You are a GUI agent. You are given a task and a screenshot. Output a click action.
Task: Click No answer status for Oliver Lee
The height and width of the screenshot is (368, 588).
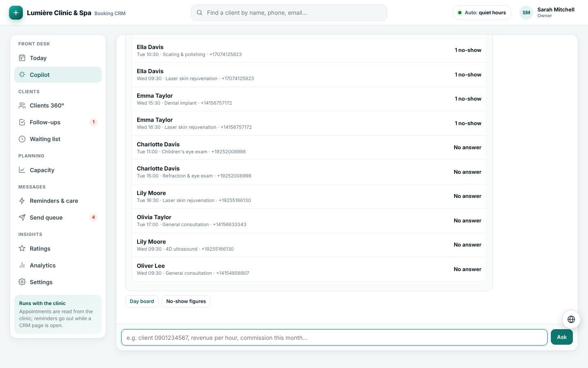[468, 269]
